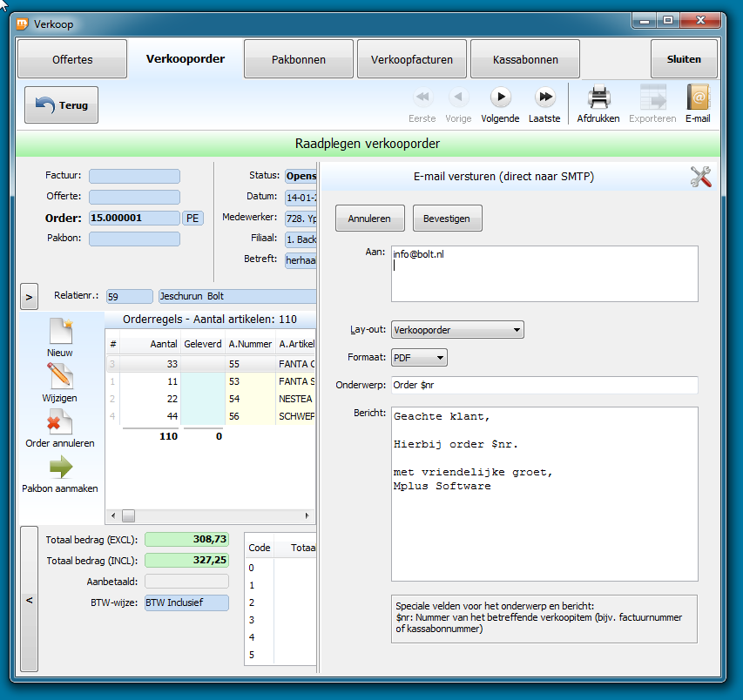Open e-mail settings wrench icon
The height and width of the screenshot is (700, 743).
701,177
